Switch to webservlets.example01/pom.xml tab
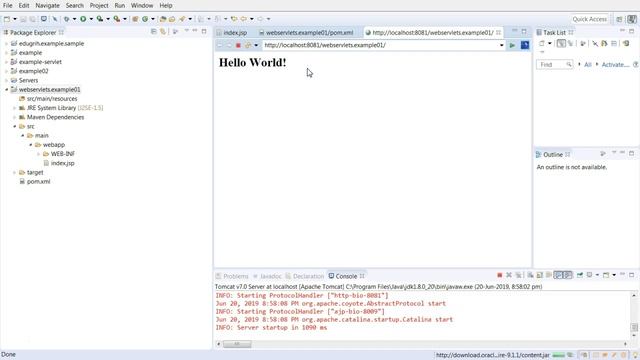This screenshot has height=360, width=640. click(309, 33)
